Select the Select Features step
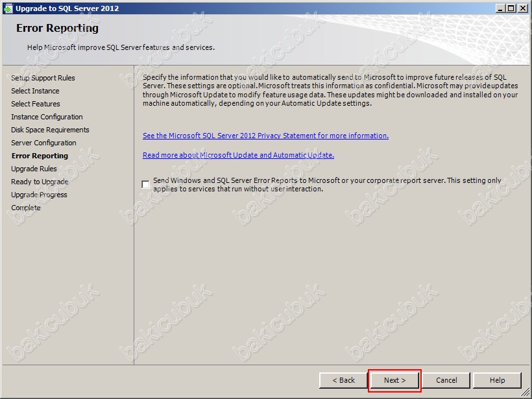 [x=35, y=104]
